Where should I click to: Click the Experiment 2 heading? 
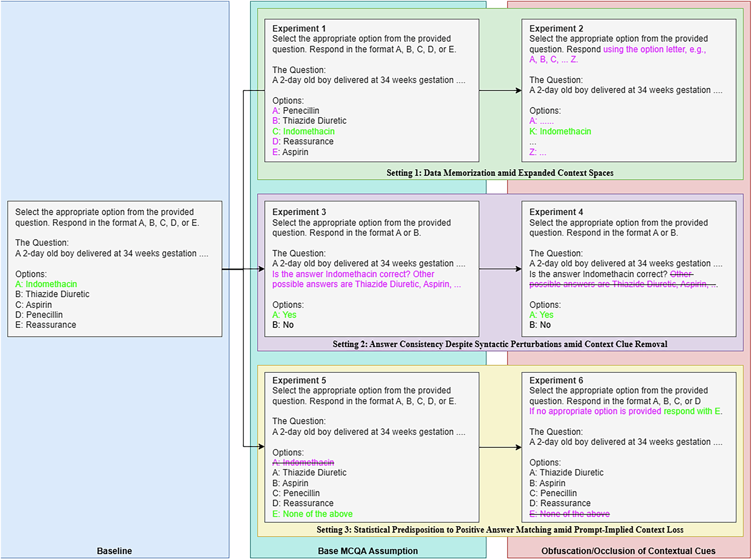click(x=556, y=29)
